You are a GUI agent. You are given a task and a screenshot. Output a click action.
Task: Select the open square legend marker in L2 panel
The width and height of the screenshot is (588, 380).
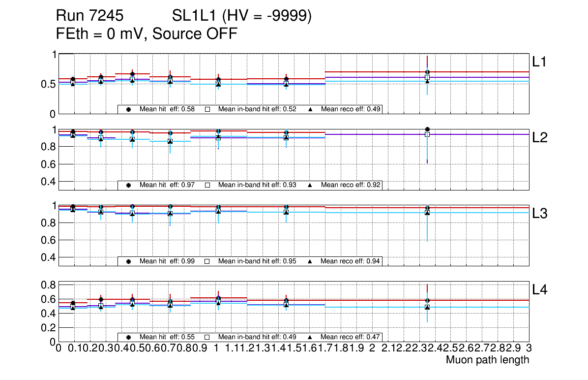pyautogui.click(x=207, y=185)
